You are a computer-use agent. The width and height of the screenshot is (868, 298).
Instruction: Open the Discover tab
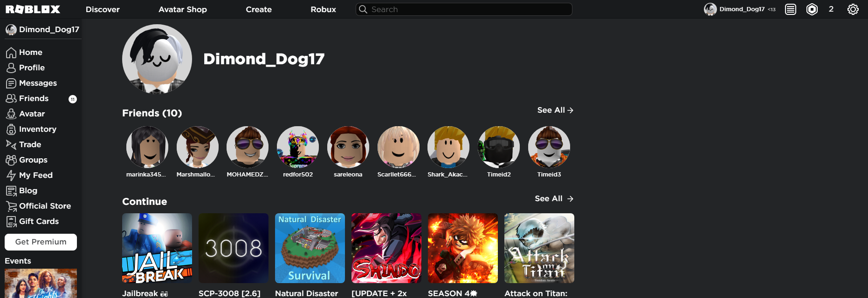tap(103, 9)
